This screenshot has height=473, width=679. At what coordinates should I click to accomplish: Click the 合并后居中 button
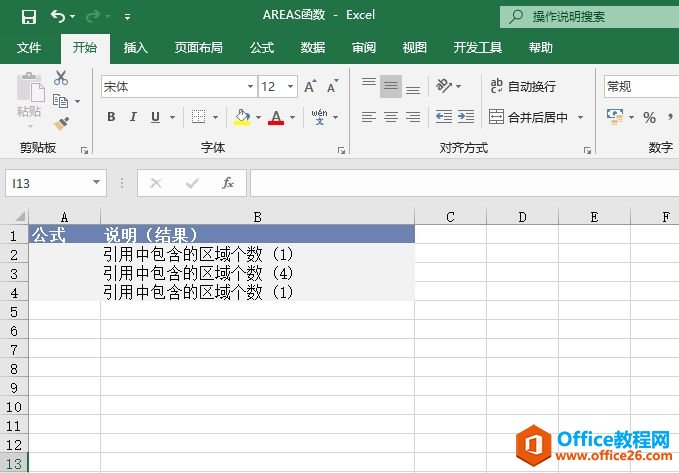tap(528, 118)
